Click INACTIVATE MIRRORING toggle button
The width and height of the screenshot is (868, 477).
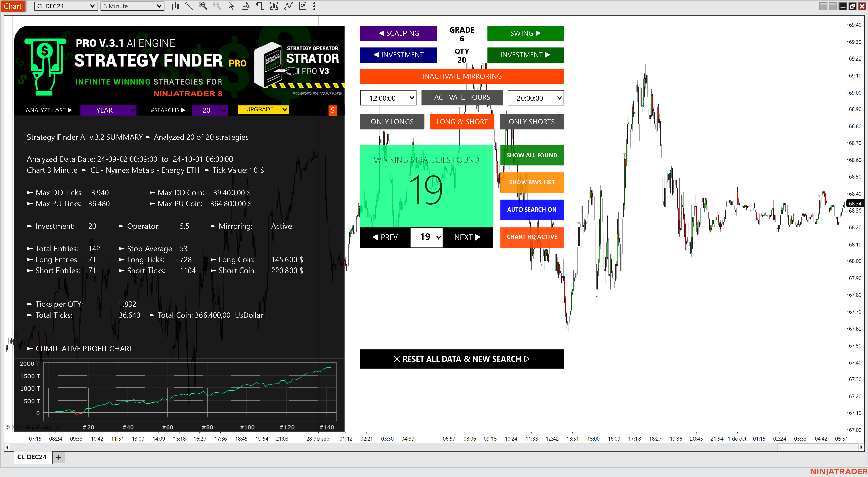click(x=462, y=76)
